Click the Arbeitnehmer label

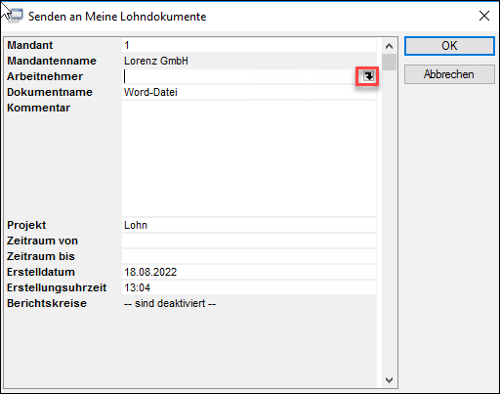[45, 76]
